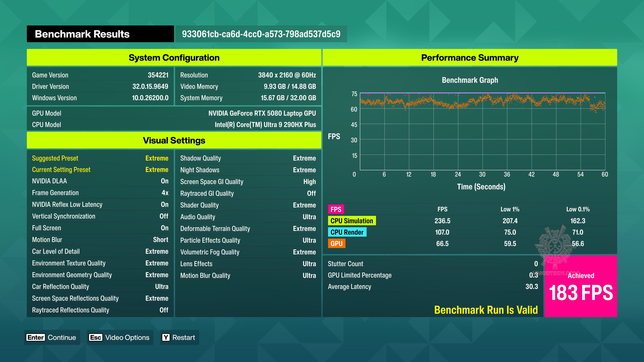Screen dimensions: 644x362
Task: Click Average Latency 30.3 value
Action: click(531, 287)
